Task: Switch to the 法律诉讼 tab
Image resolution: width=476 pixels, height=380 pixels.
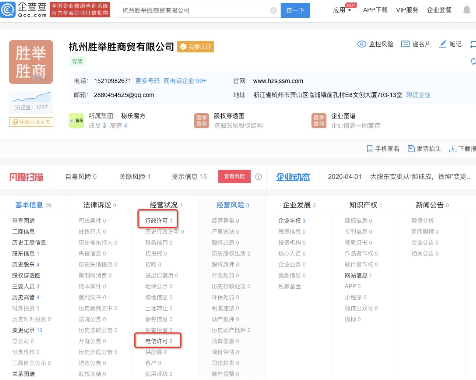Action: (99, 205)
